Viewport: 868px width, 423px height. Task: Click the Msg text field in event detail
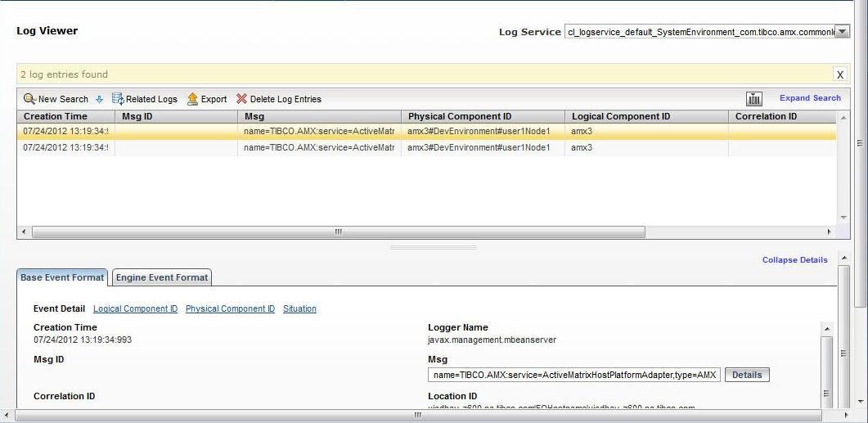[574, 376]
